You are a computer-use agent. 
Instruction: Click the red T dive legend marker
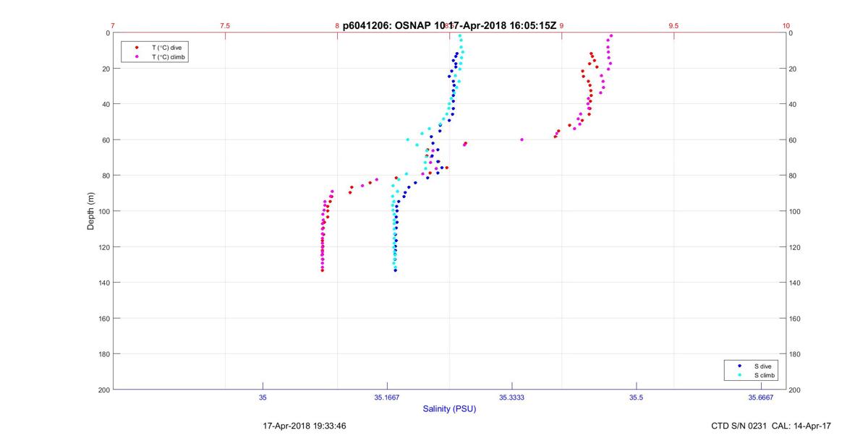pyautogui.click(x=137, y=48)
